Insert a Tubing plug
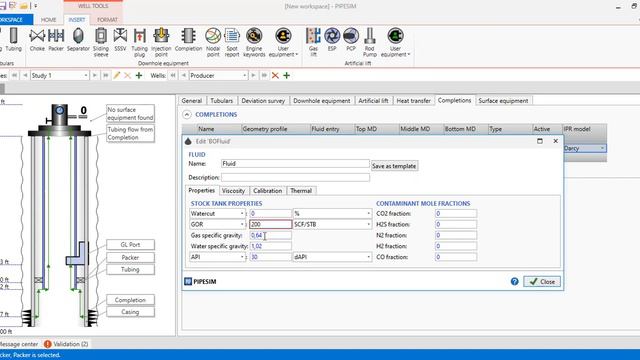The image size is (640, 360). 140,42
